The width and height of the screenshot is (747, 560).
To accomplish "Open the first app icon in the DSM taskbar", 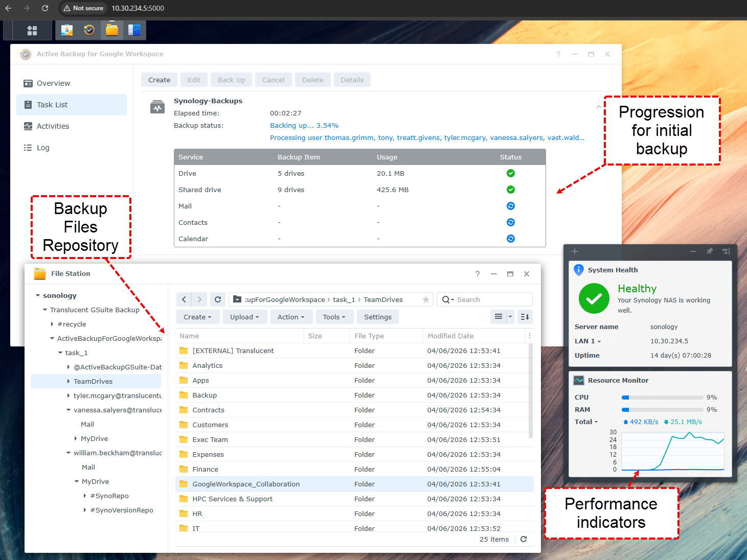I will [x=67, y=30].
